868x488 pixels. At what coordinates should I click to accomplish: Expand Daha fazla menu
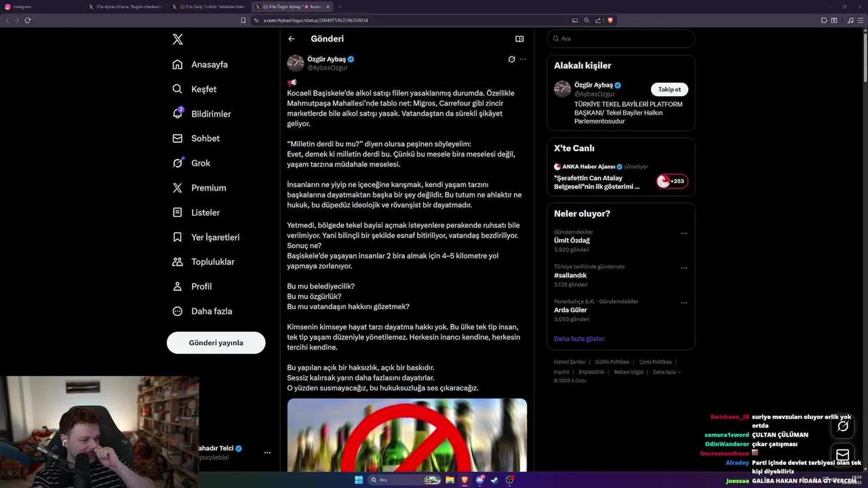[202, 311]
